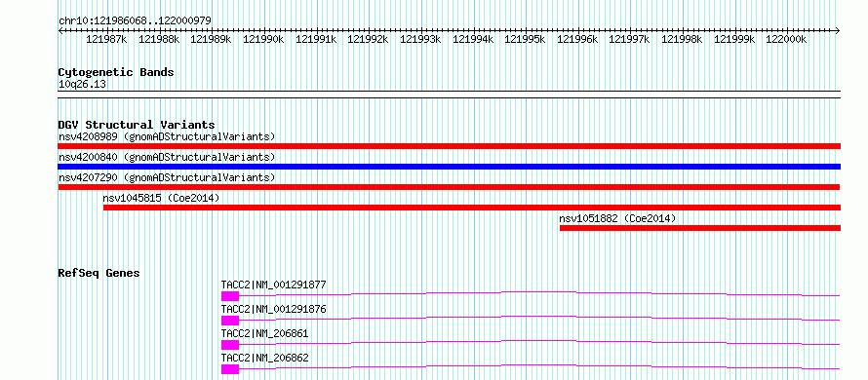Click the 121990k ruler tick label

263,39
